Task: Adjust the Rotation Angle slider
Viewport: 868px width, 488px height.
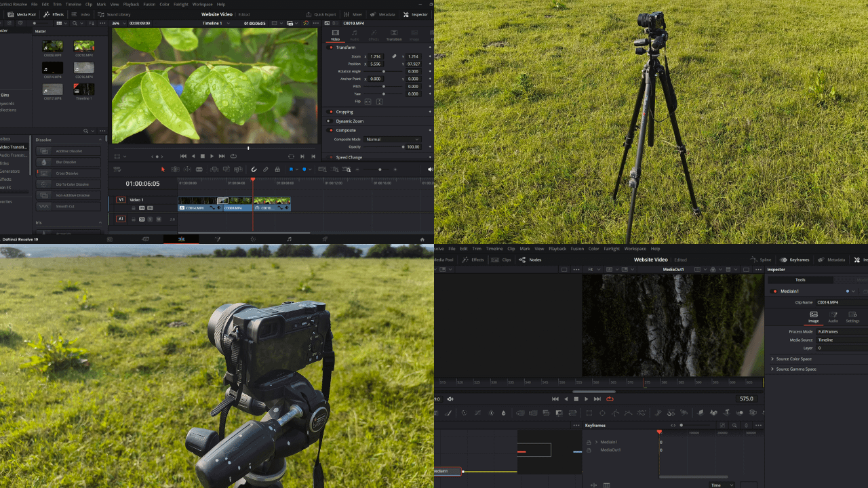Action: pyautogui.click(x=384, y=71)
